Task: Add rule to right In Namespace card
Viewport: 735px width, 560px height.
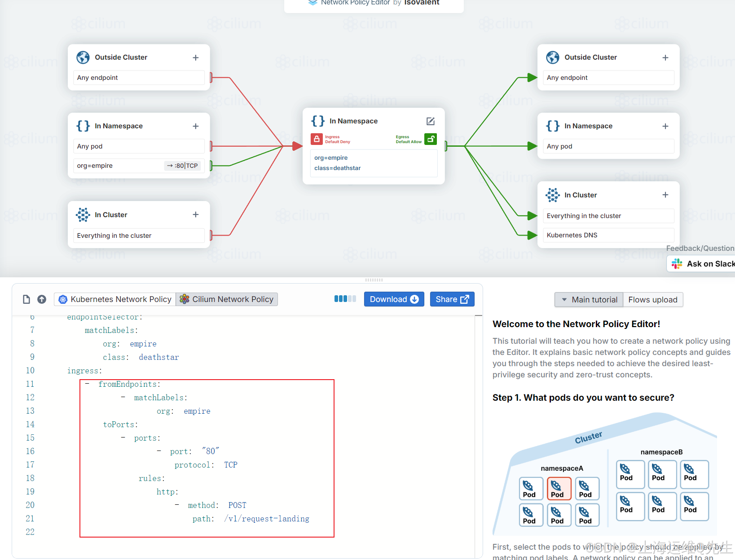Action: [665, 126]
